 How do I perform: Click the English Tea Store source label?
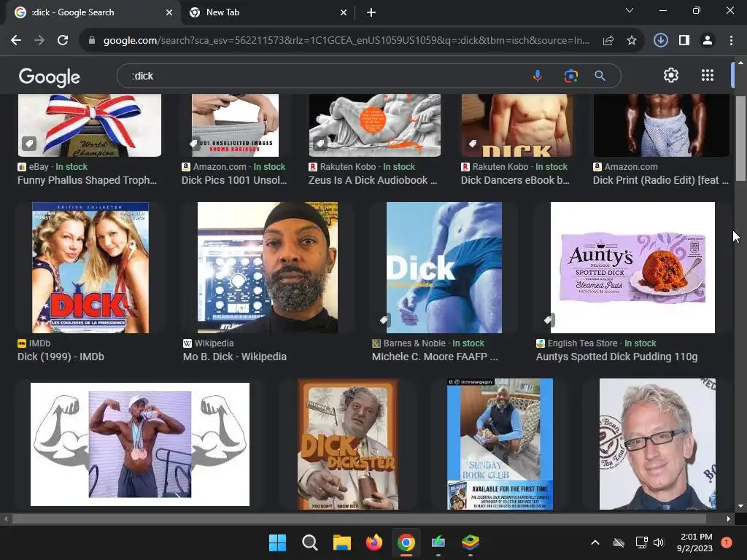[x=582, y=343]
